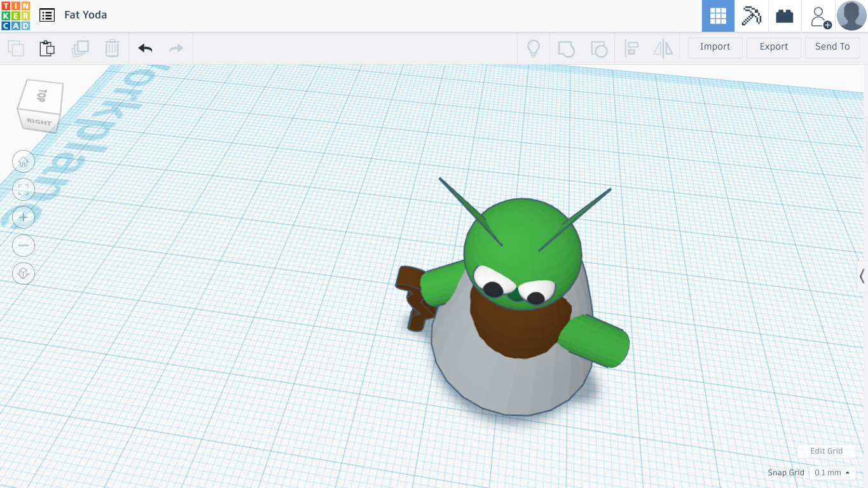Open the Tinkercad home logo

point(15,15)
